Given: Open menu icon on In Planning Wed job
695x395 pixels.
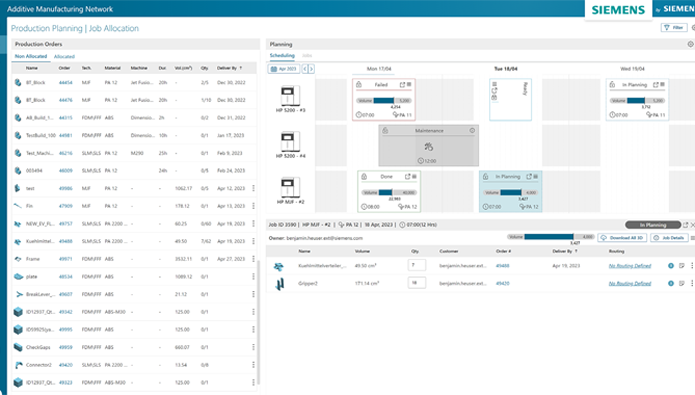Looking at the screenshot, I should point(663,84).
